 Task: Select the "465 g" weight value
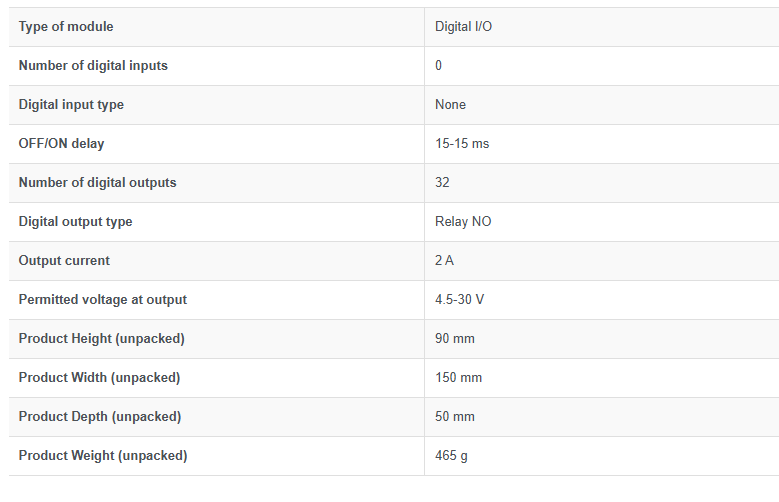point(451,456)
